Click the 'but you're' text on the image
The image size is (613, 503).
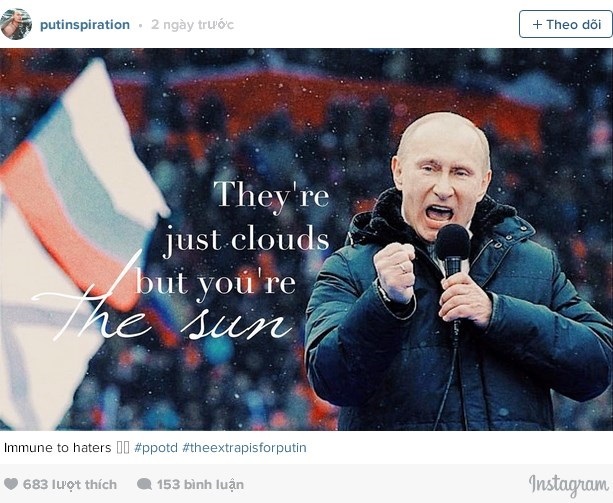pos(215,283)
